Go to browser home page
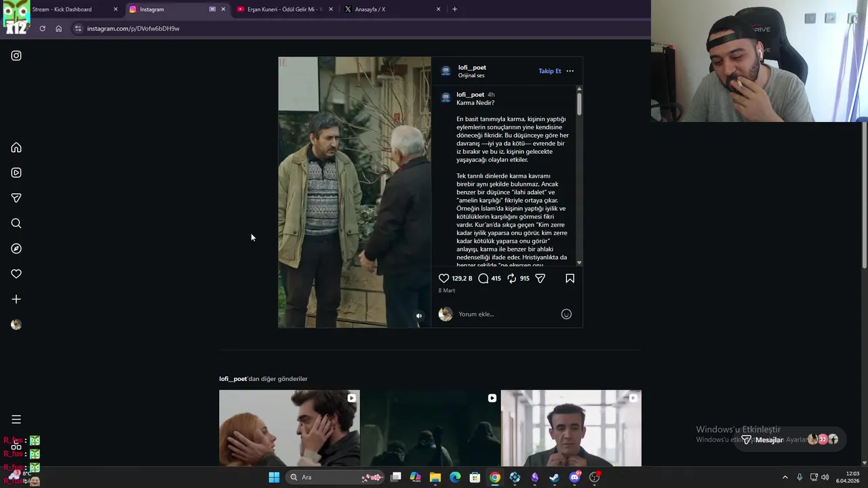The image size is (868, 488). pos(58,28)
